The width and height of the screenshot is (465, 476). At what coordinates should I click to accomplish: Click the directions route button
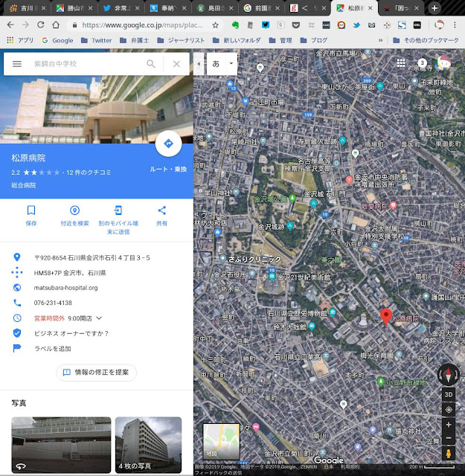(169, 144)
